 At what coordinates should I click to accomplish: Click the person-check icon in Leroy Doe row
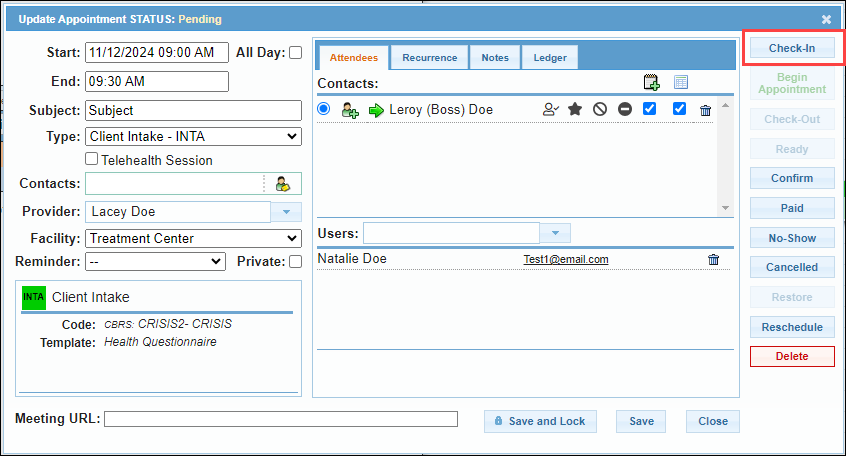coord(550,110)
